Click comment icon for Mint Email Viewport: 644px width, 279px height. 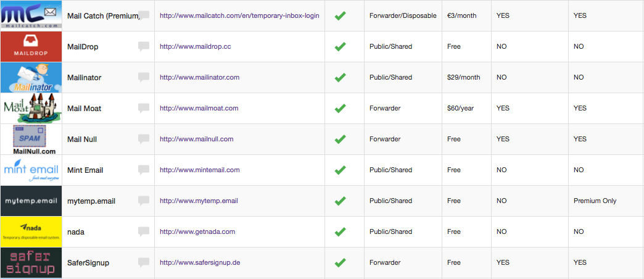[144, 170]
